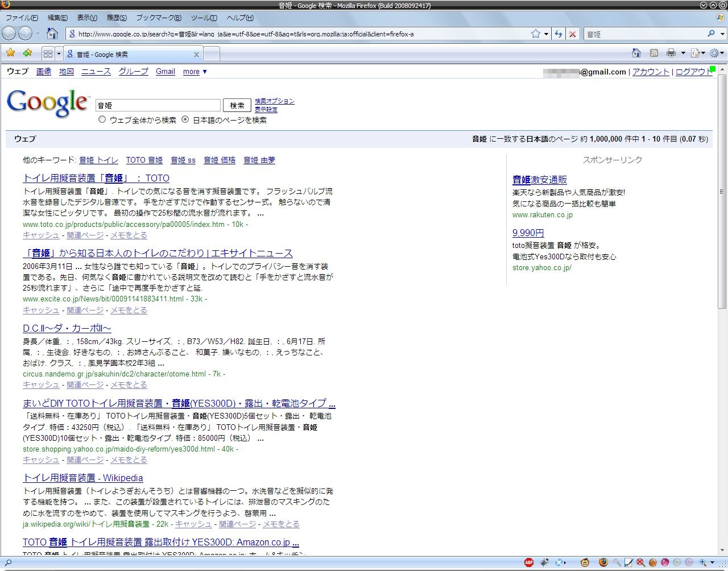Click the red-crossed magnifier status bar icon
The height and width of the screenshot is (571, 728).
pyautogui.click(x=641, y=563)
